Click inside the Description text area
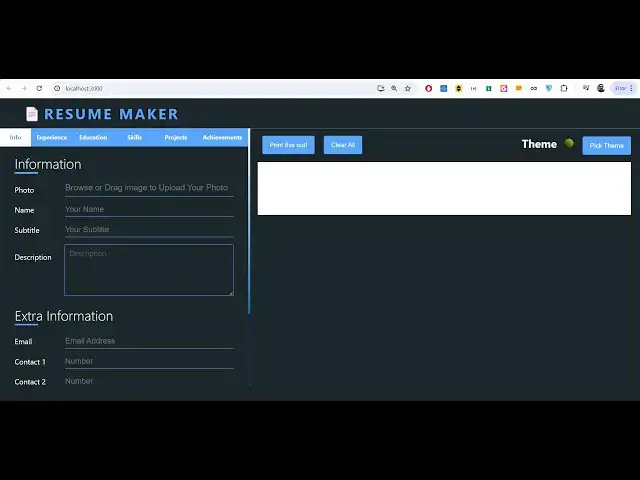This screenshot has height=480, width=640. click(149, 270)
